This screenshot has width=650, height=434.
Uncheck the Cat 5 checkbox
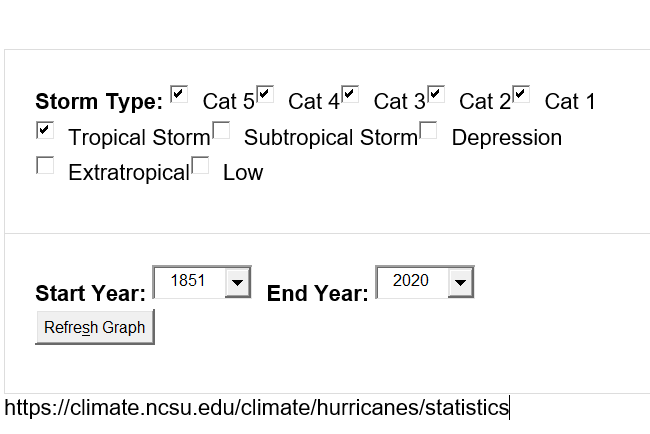point(179,94)
